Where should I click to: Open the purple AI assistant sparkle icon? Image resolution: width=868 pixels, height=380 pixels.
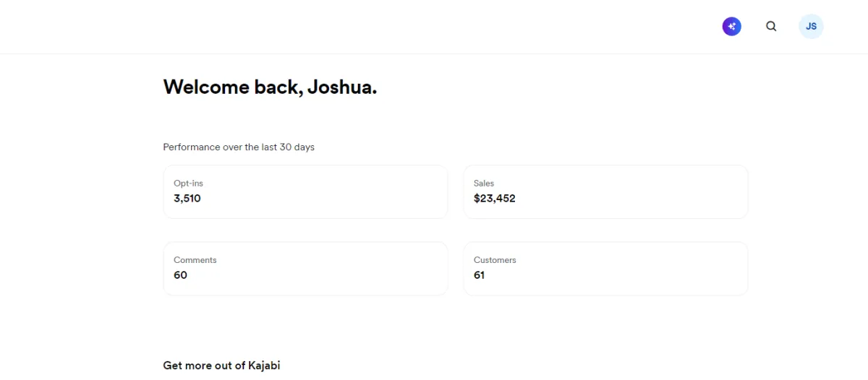coord(731,27)
